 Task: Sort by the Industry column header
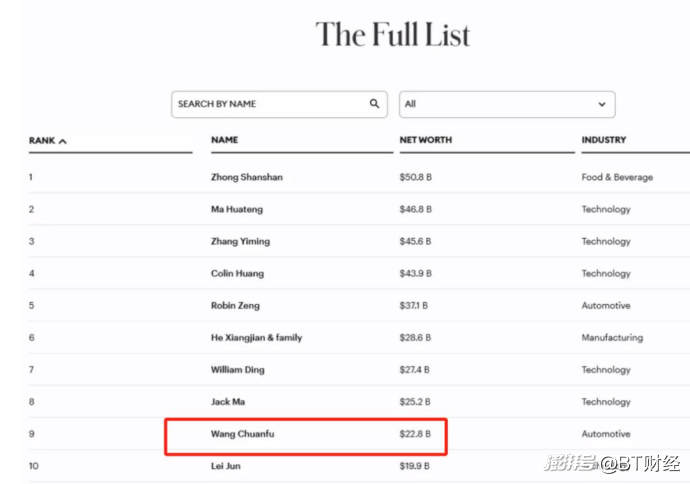point(604,140)
